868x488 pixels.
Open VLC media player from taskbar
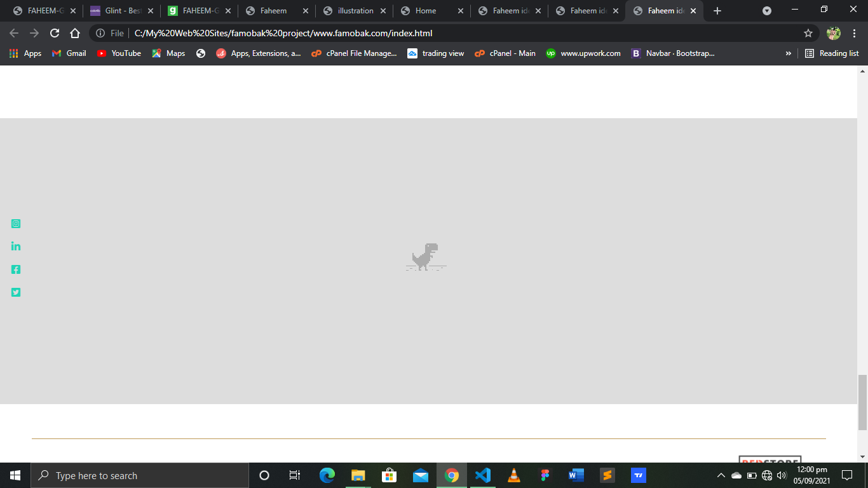pyautogui.click(x=514, y=475)
